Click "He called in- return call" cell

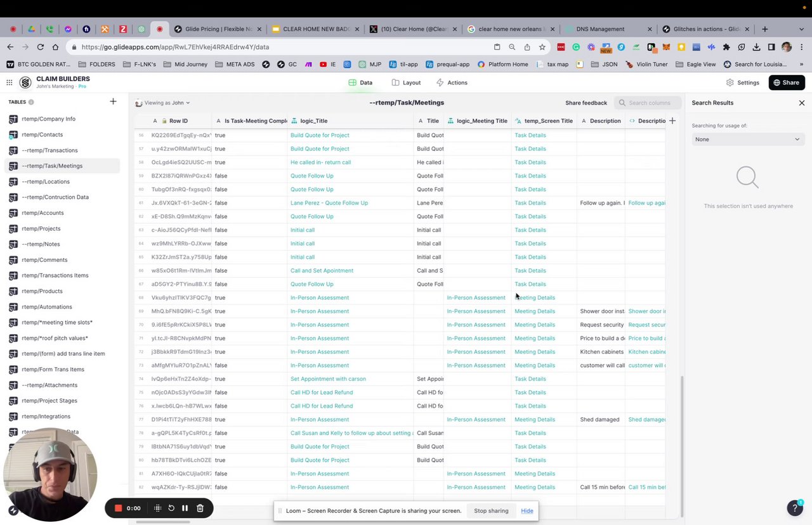(x=351, y=162)
